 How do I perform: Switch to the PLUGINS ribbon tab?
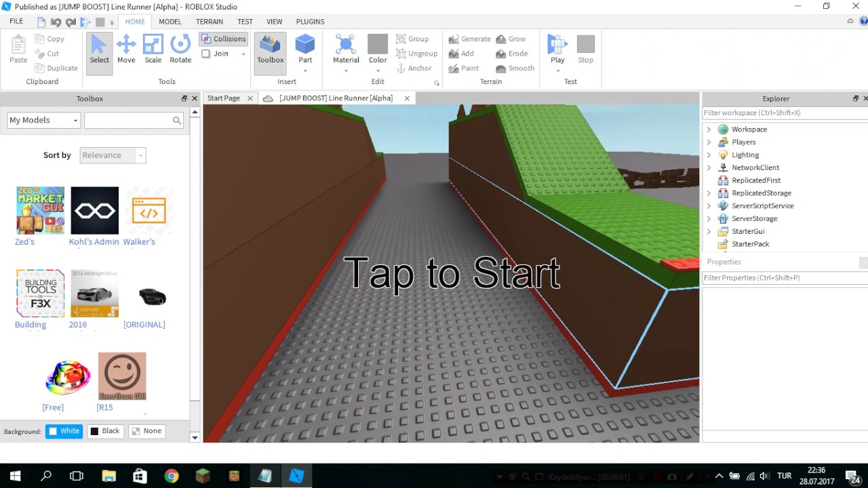pos(311,22)
